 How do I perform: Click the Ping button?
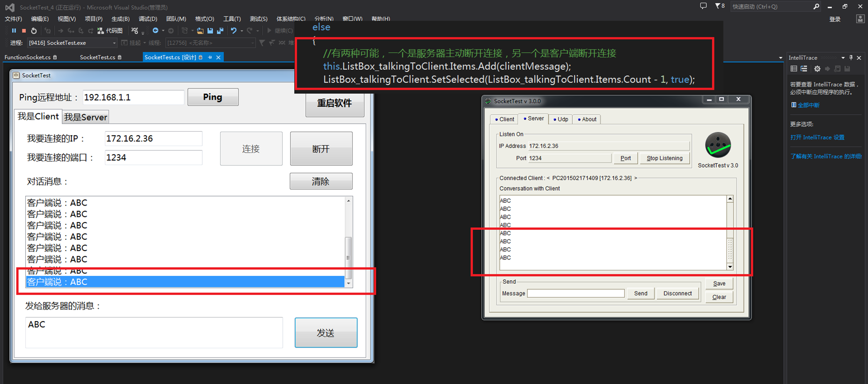click(x=213, y=97)
